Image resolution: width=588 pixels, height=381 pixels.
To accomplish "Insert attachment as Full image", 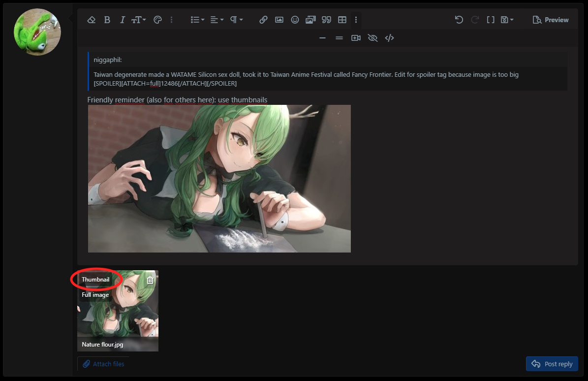I will (x=95, y=295).
